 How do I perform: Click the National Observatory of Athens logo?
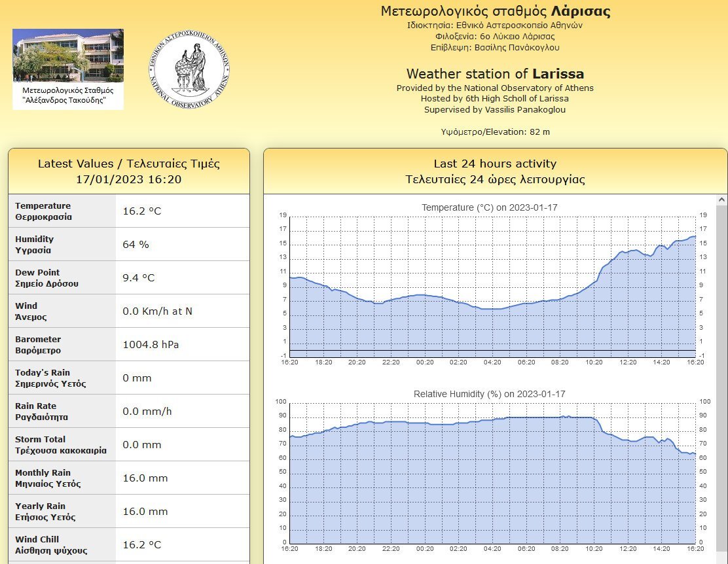[x=189, y=69]
